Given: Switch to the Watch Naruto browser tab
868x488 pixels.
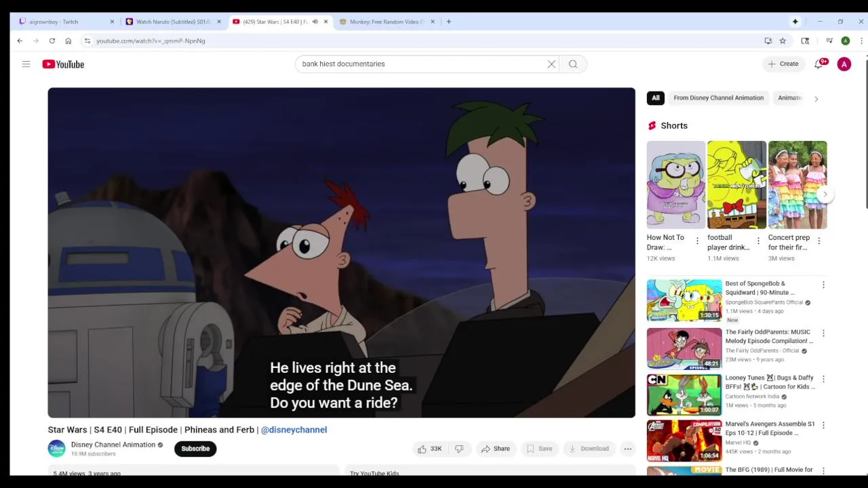Looking at the screenshot, I should point(173,22).
